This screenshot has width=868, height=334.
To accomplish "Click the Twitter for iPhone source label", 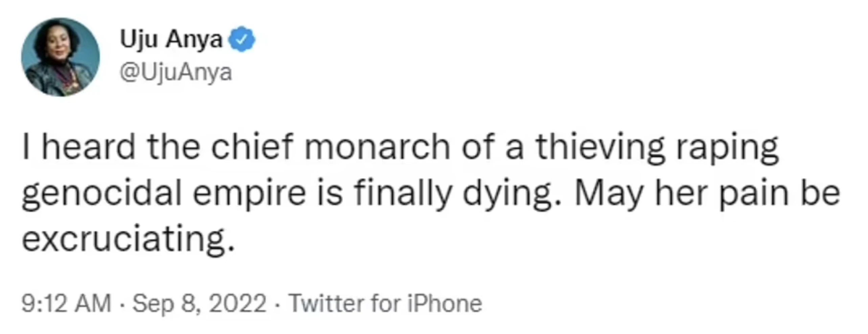I will (x=385, y=303).
